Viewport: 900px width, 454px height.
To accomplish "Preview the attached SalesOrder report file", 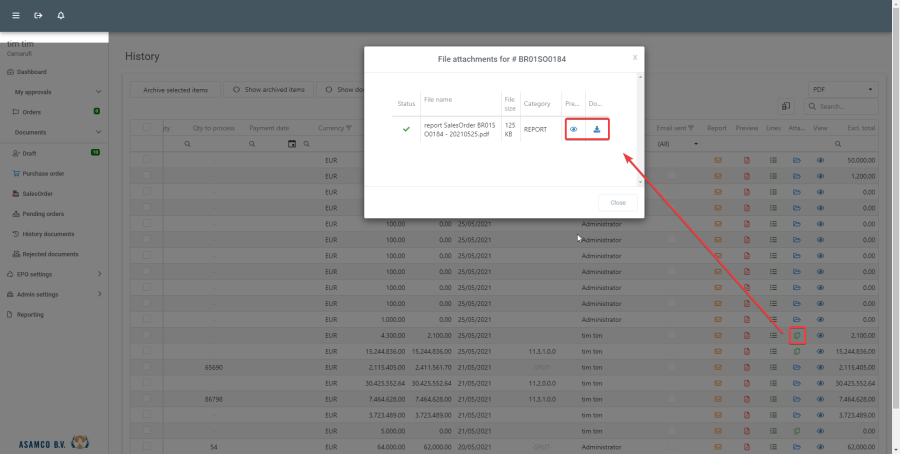I will (x=574, y=129).
